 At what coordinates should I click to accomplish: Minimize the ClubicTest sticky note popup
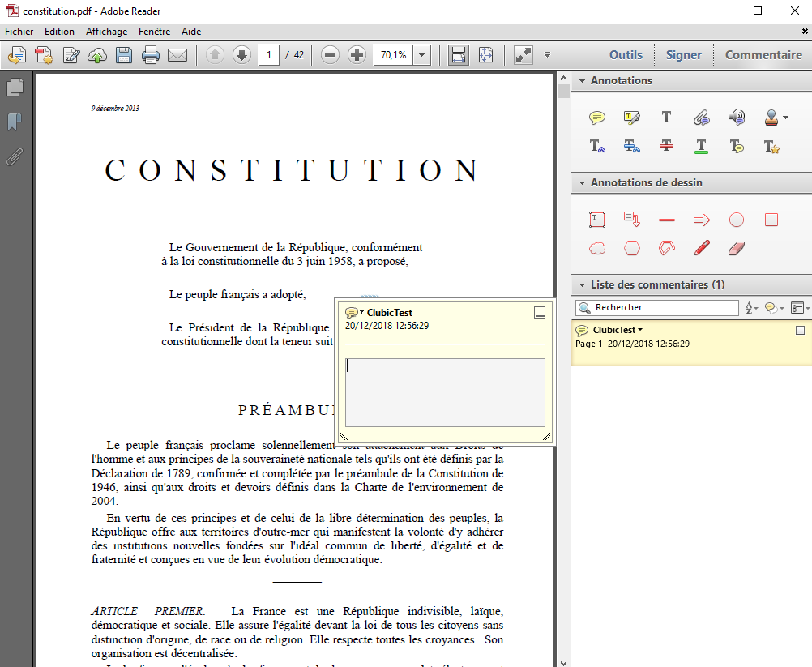540,313
